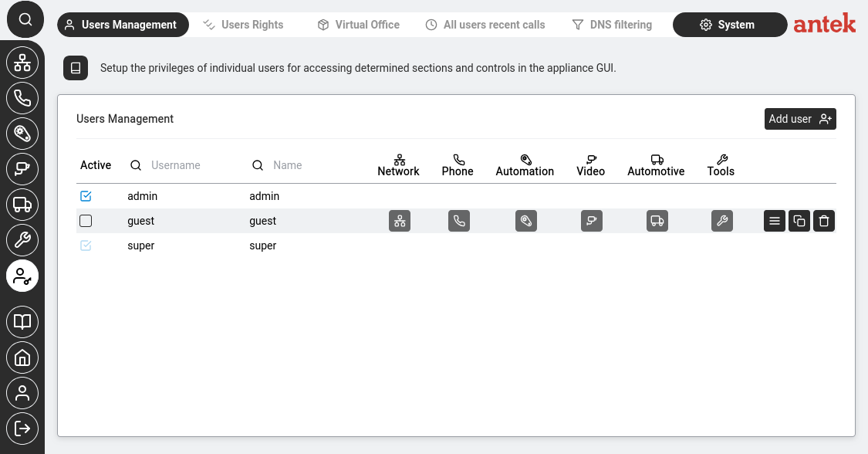The width and height of the screenshot is (868, 454).
Task: Switch to Users Rights tab
Action: [243, 25]
